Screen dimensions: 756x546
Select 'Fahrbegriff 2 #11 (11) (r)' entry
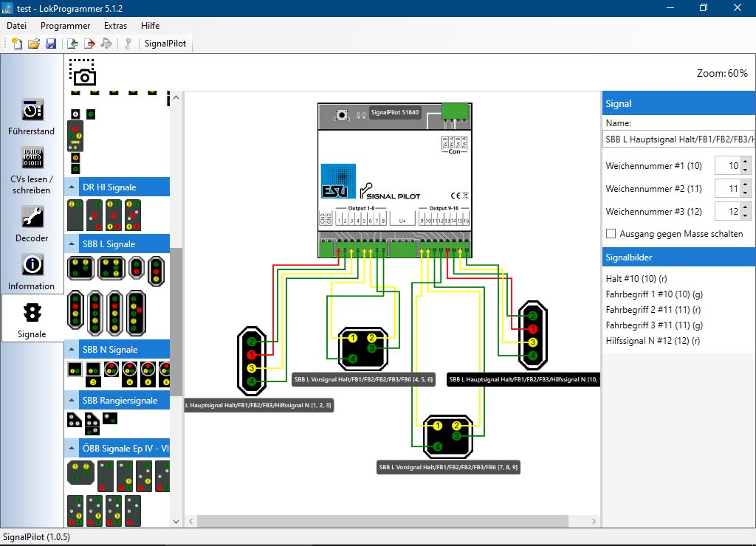653,309
